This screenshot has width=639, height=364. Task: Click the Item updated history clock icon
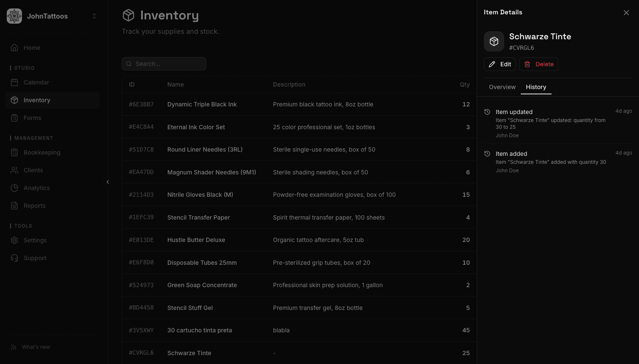487,112
